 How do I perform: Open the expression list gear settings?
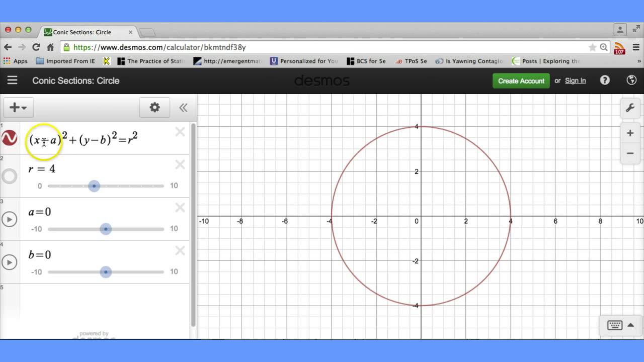point(154,107)
